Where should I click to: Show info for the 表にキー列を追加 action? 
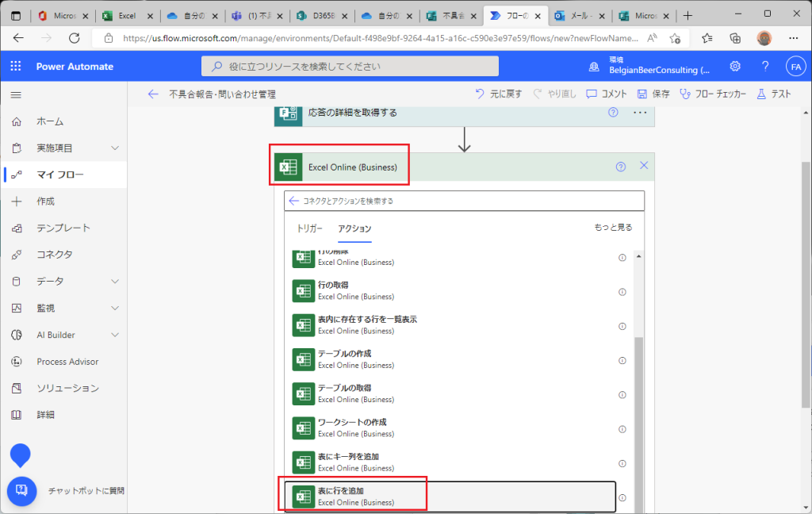click(622, 463)
